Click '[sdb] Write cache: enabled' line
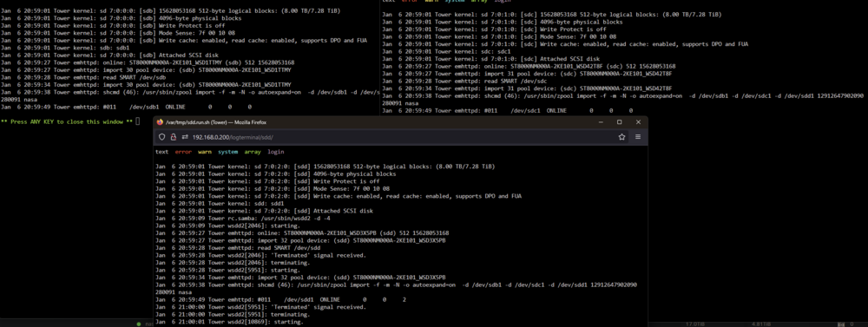This screenshot has width=868, height=327. pos(184,41)
